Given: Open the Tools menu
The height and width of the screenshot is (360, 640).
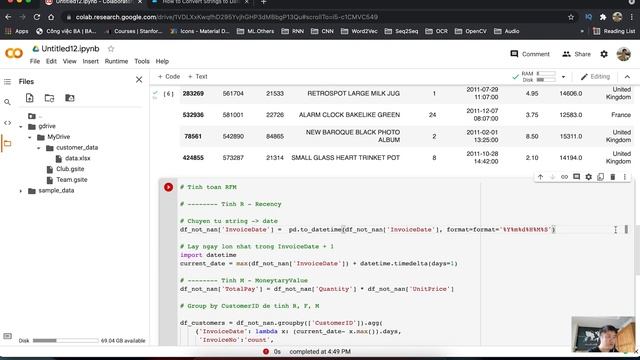Looking at the screenshot, I should tap(142, 61).
